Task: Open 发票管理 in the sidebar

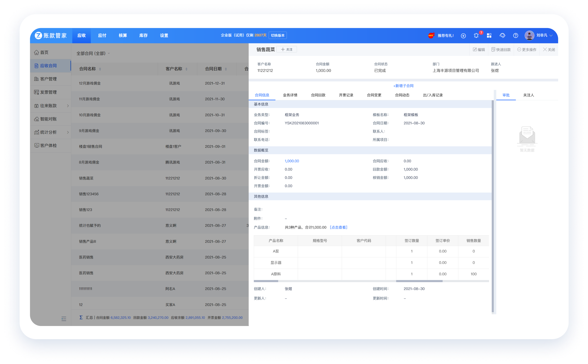Action: click(x=48, y=92)
